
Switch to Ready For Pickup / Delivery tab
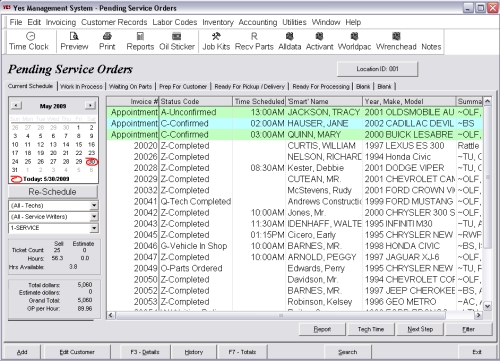(x=250, y=87)
